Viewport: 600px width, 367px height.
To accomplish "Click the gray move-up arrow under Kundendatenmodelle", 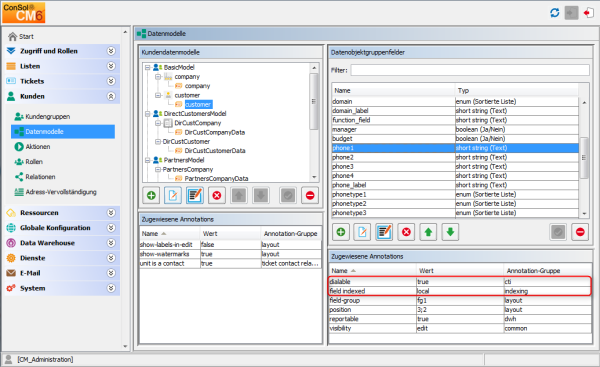I will (239, 196).
